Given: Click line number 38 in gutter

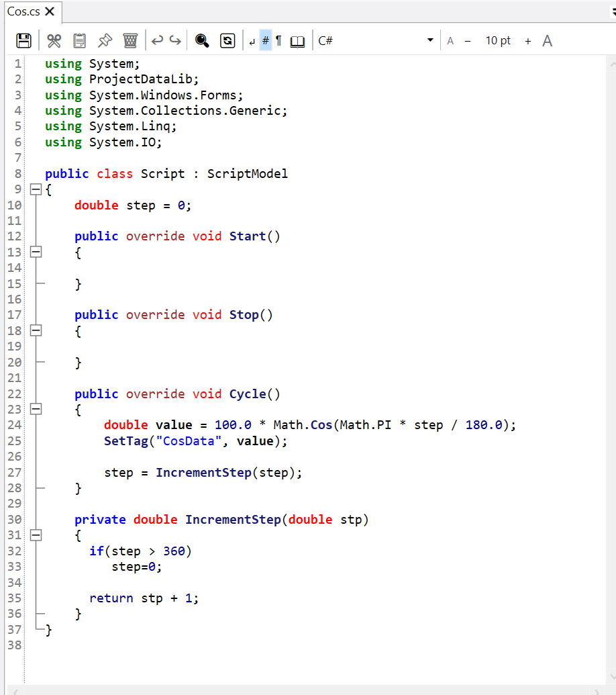Looking at the screenshot, I should click(x=15, y=645).
